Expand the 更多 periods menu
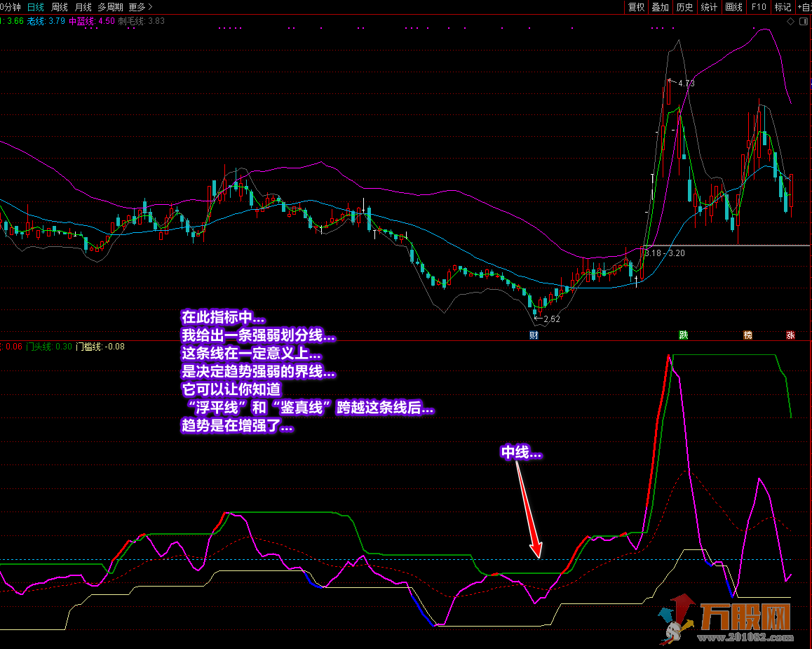Screen dimensions: 812x649 tap(140, 7)
